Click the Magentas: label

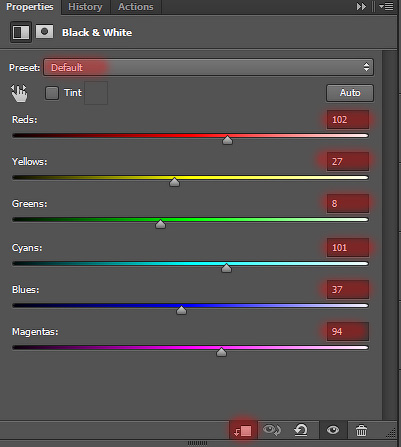point(35,332)
